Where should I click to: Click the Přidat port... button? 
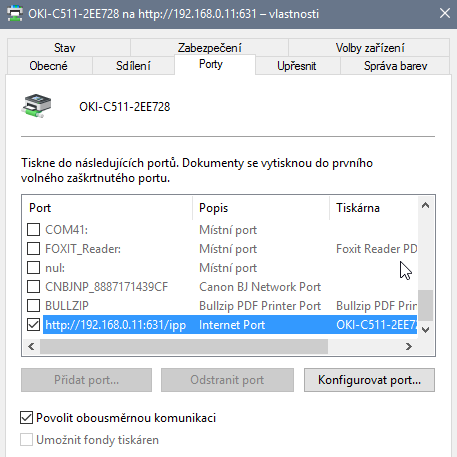86,380
